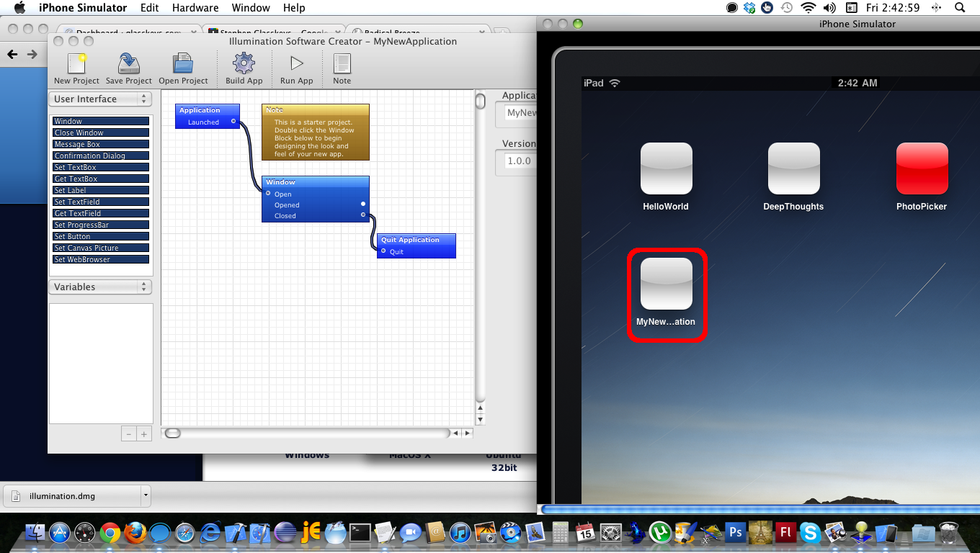The height and width of the screenshot is (553, 980).
Task: Click the Build App gear icon
Action: 244,64
